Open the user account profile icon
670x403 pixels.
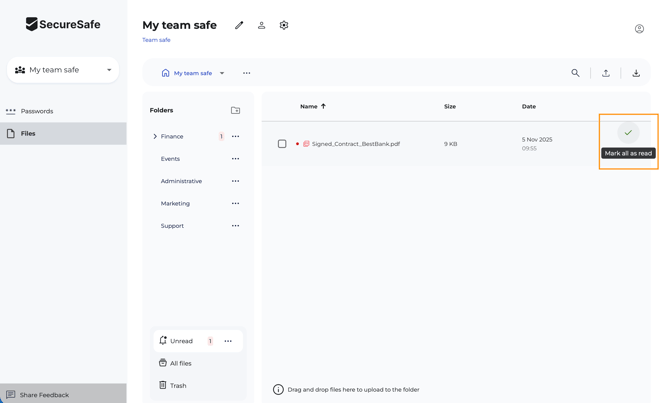click(x=639, y=29)
